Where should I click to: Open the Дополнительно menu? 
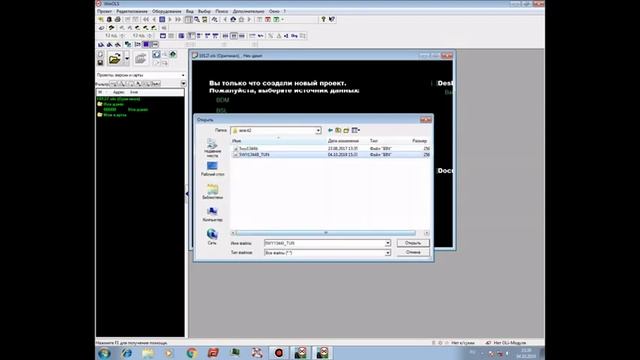[249, 11]
